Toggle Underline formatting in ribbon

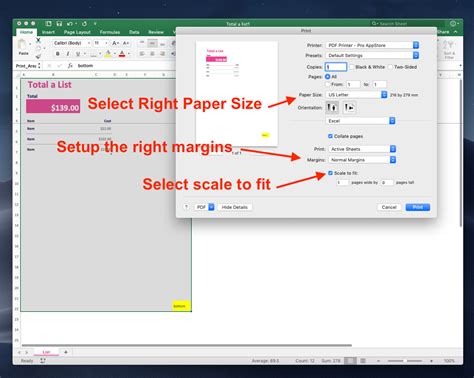(78, 54)
